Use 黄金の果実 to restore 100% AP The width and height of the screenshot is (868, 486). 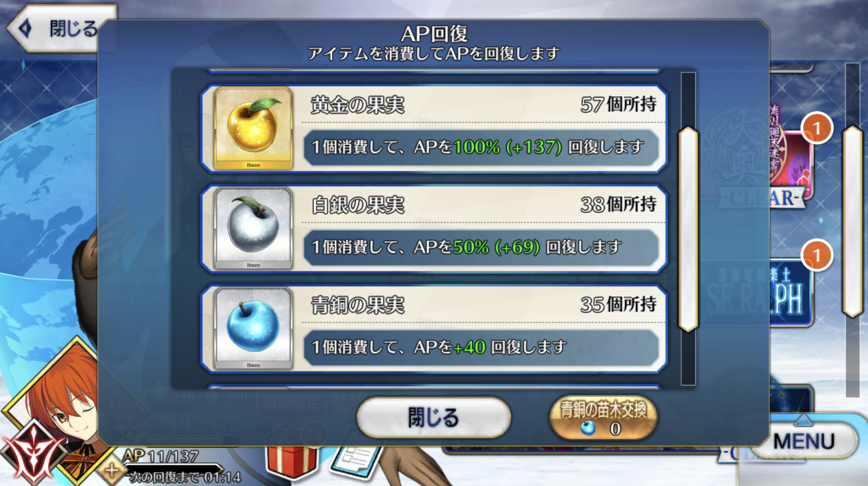[x=434, y=129]
